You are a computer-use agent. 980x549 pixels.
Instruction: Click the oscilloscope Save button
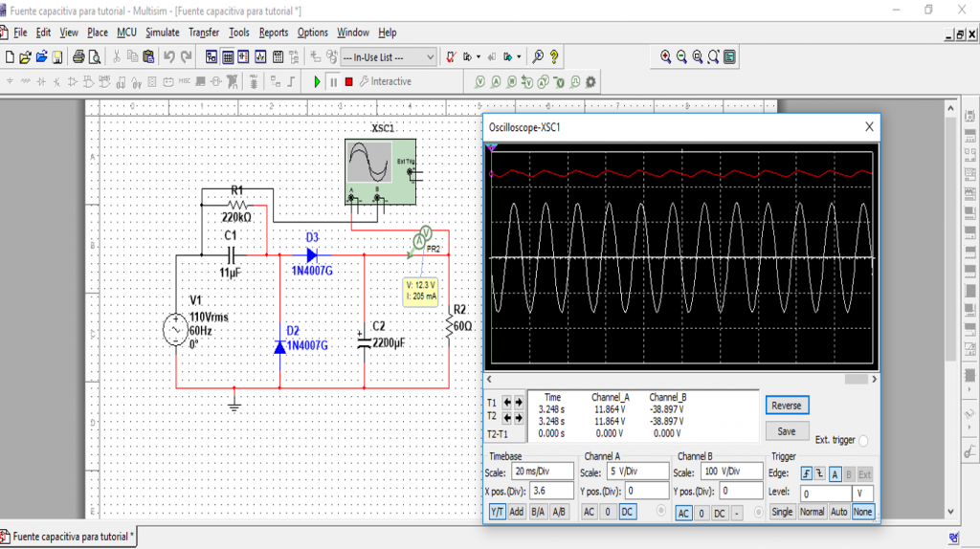[x=787, y=431]
